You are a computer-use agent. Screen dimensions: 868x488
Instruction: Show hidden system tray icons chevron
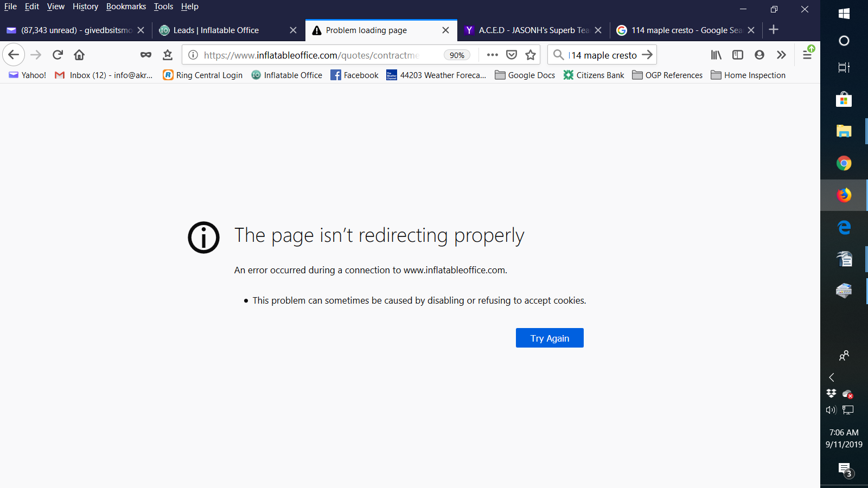(831, 377)
